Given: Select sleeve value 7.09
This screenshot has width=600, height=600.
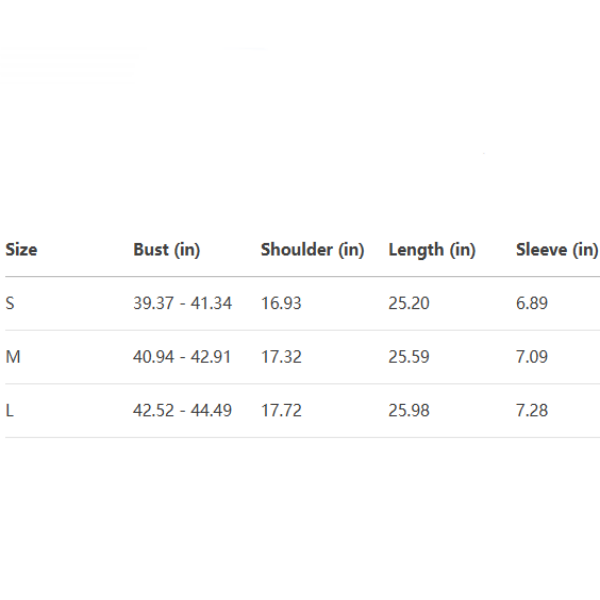Looking at the screenshot, I should point(532,356).
